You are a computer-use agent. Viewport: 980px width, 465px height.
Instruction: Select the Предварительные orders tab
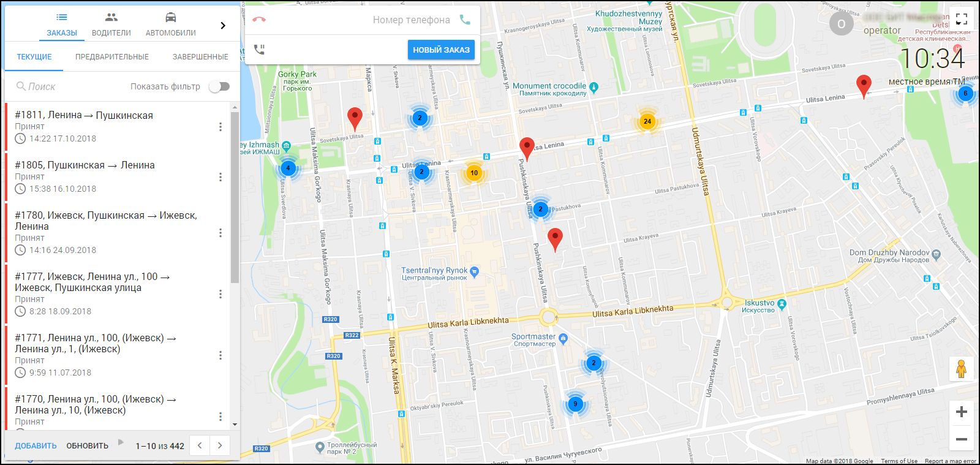click(x=112, y=57)
